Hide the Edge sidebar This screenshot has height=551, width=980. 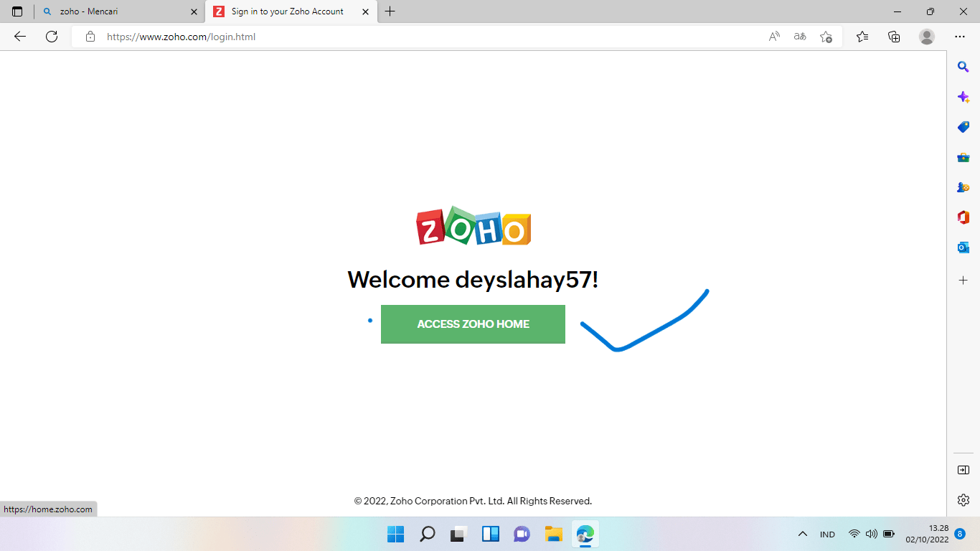963,470
